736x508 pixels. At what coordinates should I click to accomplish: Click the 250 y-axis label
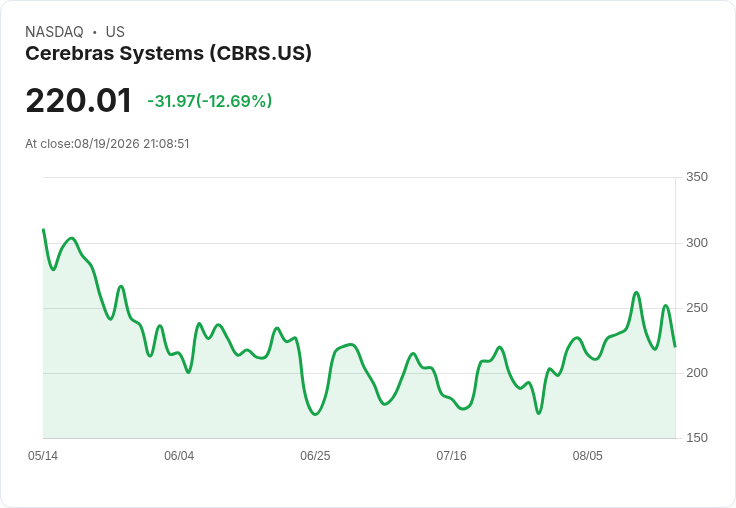pos(697,308)
